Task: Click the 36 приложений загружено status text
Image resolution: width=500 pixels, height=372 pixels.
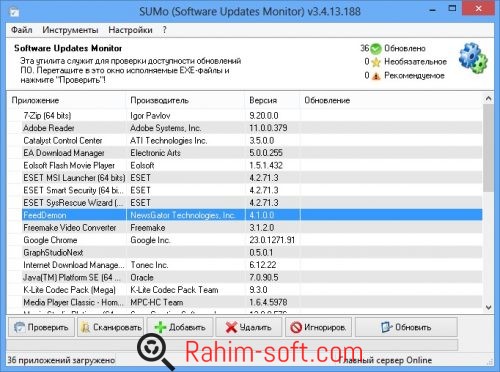Action: (61, 360)
